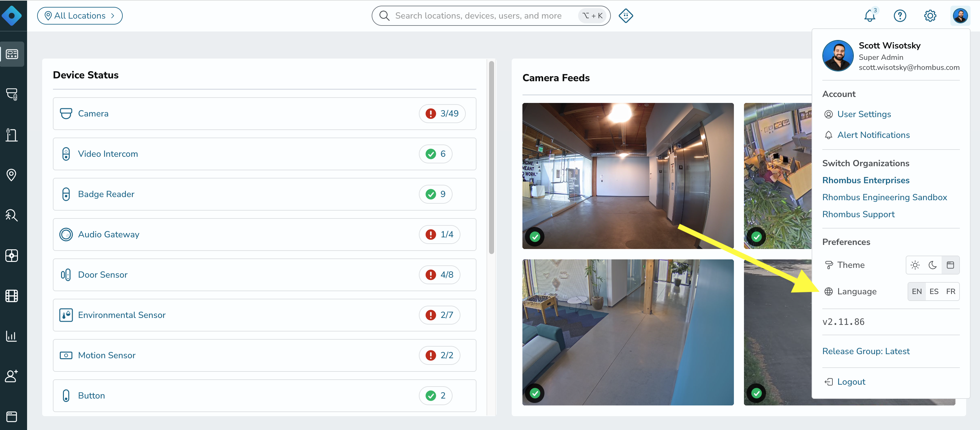Screen dimensions: 980x430
Task: Open the AI assistant diamond icon
Action: pos(626,16)
